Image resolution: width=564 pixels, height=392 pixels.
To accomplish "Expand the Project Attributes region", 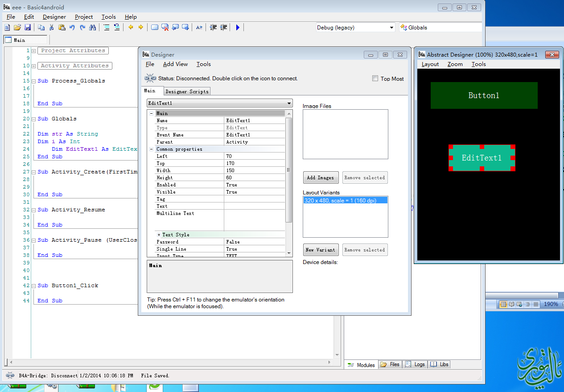I will [34, 51].
